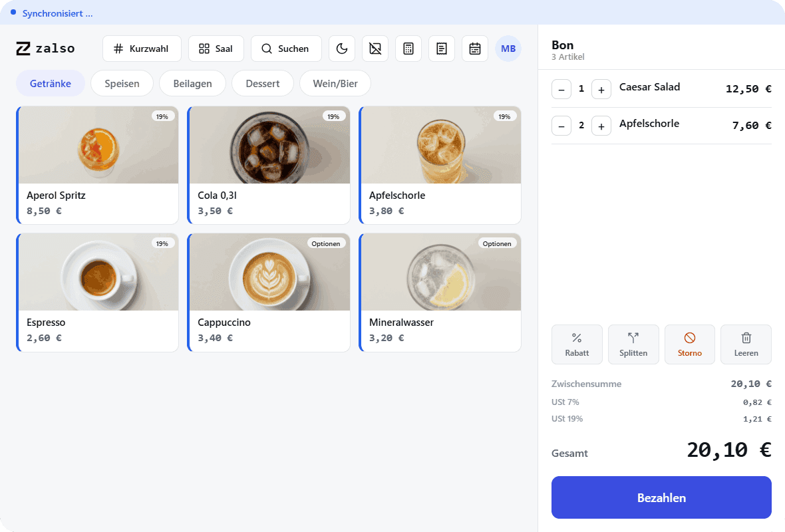Increase Apfelschorle quantity in bon

601,126
